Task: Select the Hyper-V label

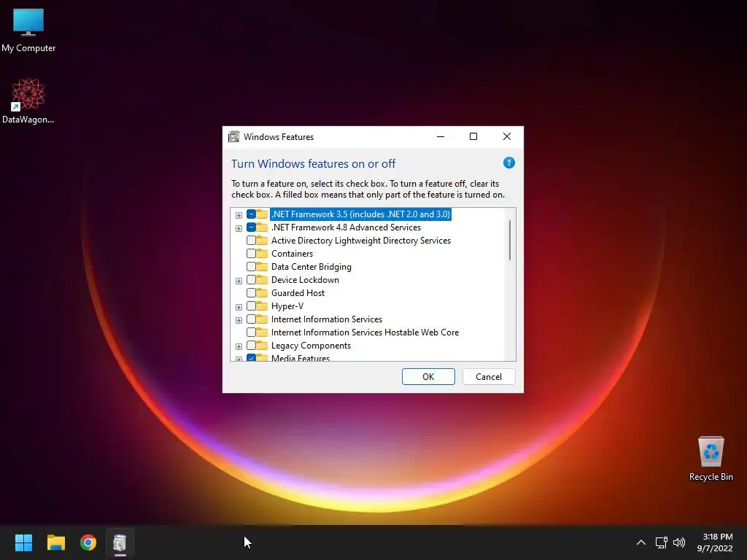Action: tap(287, 306)
